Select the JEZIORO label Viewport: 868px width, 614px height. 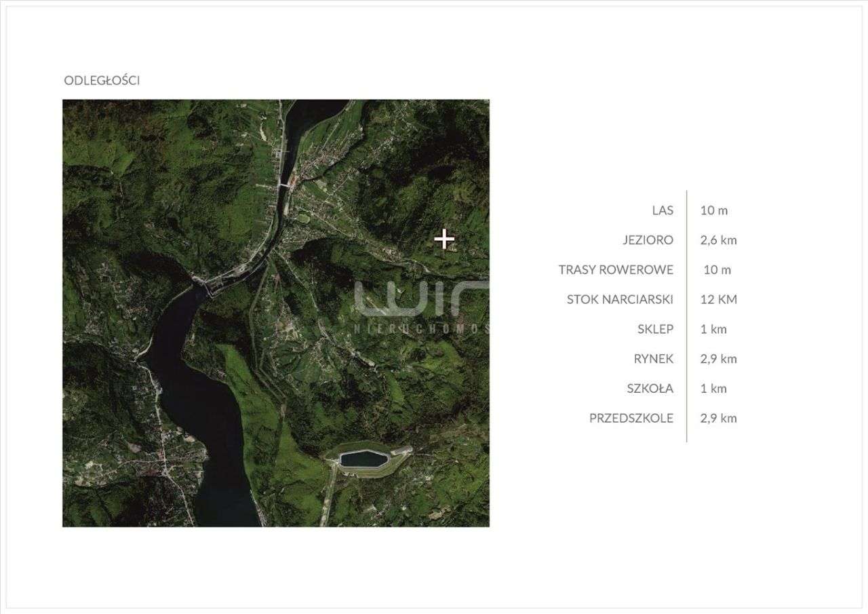tap(648, 240)
